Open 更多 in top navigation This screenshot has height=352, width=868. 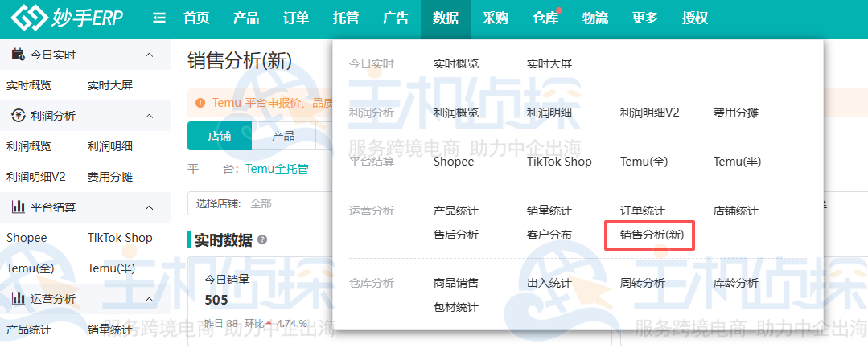(645, 18)
